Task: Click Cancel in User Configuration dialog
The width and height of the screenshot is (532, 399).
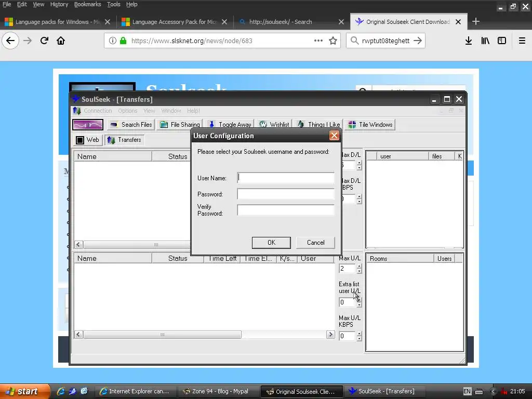Action: [x=315, y=243]
